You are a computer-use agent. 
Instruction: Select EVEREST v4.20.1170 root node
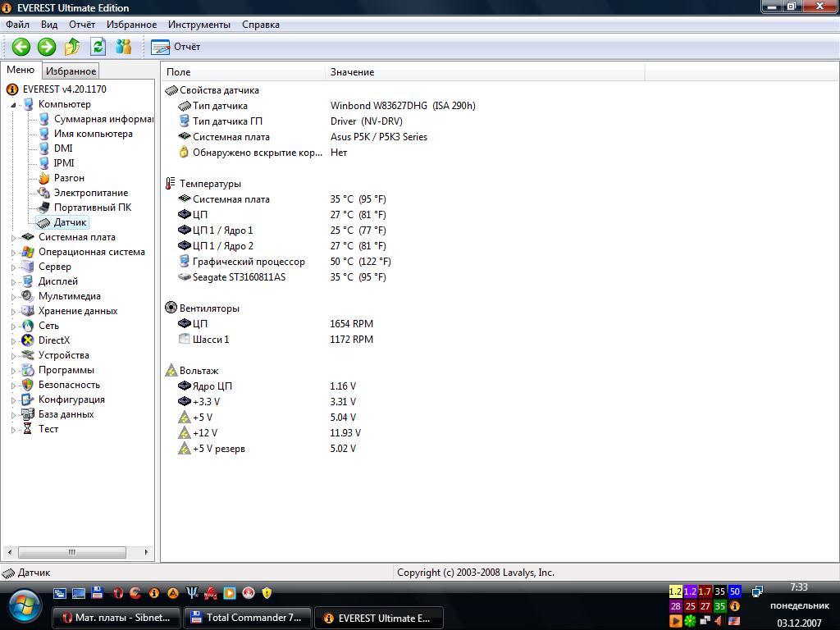pyautogui.click(x=64, y=89)
